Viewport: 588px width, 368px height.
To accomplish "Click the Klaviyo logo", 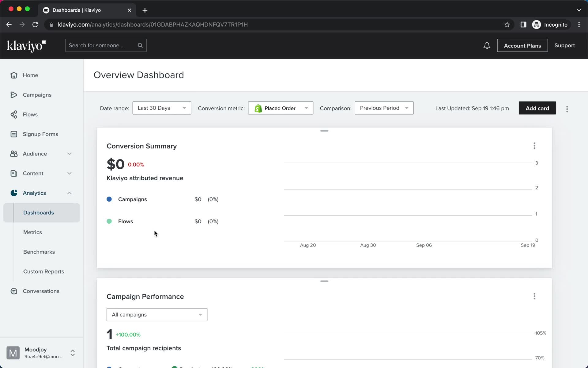I will (x=26, y=46).
